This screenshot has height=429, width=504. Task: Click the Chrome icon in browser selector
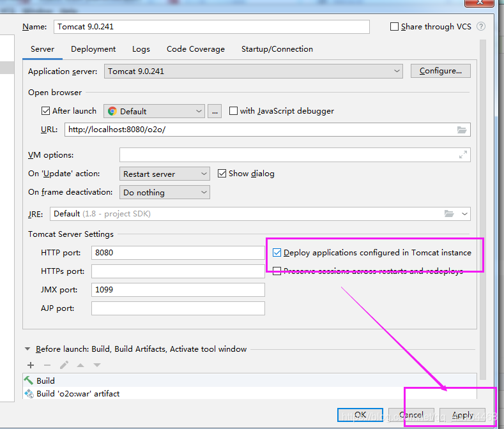[x=112, y=111]
